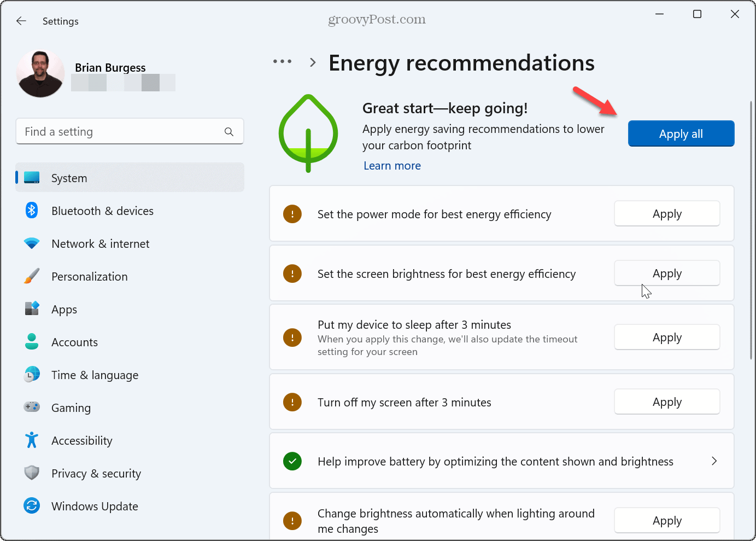Viewport: 756px width, 541px height.
Task: Apply sleep after 3 minutes setting
Action: pos(667,337)
